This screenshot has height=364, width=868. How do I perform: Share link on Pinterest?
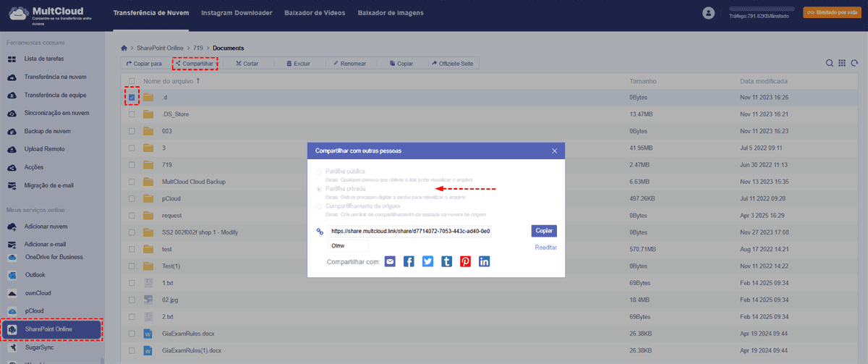pos(466,261)
